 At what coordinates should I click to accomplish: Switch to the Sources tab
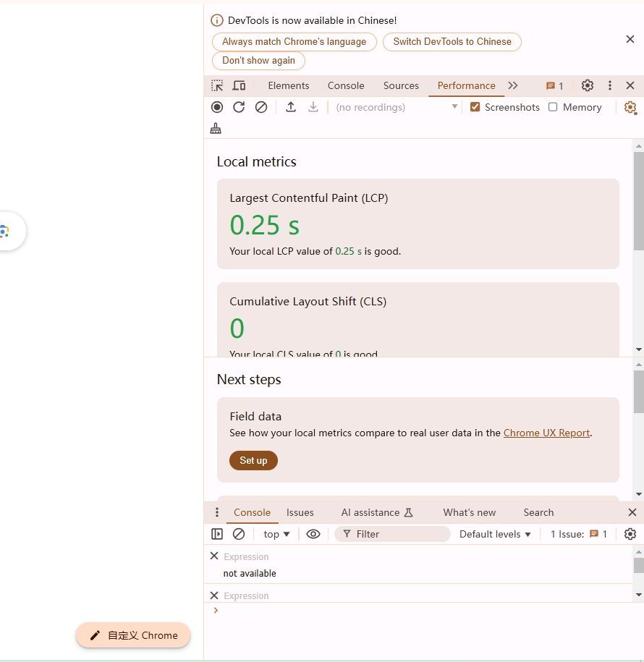click(401, 85)
